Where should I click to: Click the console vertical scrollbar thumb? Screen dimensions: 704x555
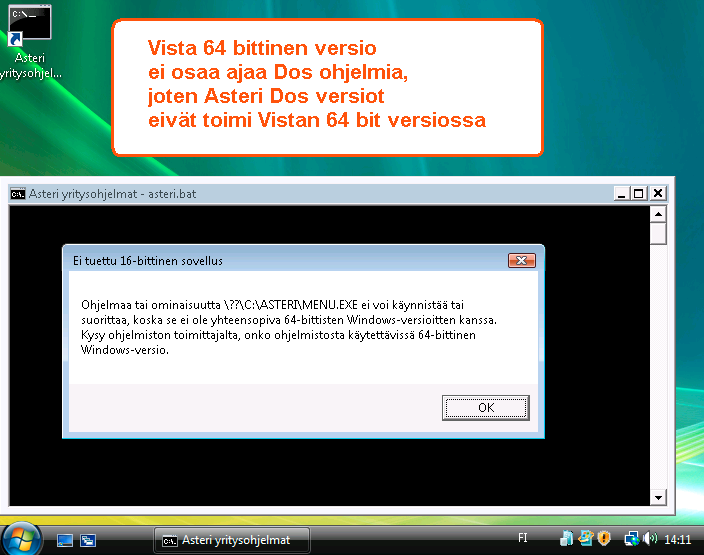tap(658, 233)
